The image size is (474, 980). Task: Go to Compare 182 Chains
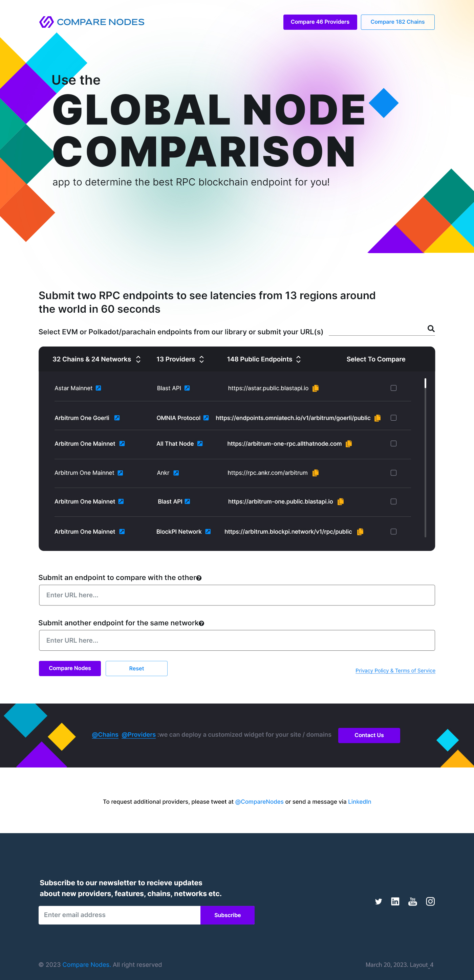click(x=397, y=22)
